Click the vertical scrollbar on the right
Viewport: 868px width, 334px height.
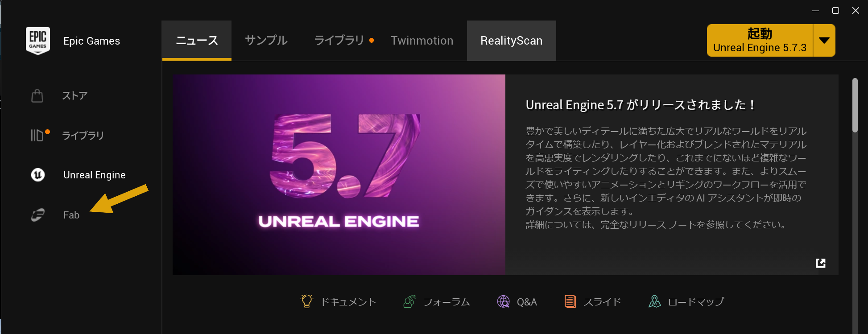[855, 106]
